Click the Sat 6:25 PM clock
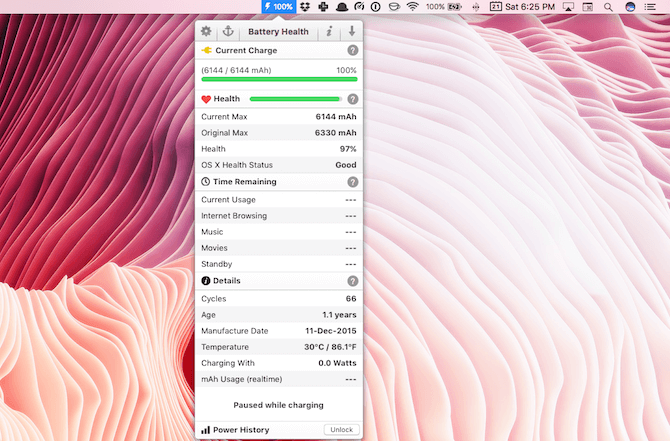The height and width of the screenshot is (441, 670). coord(530,7)
